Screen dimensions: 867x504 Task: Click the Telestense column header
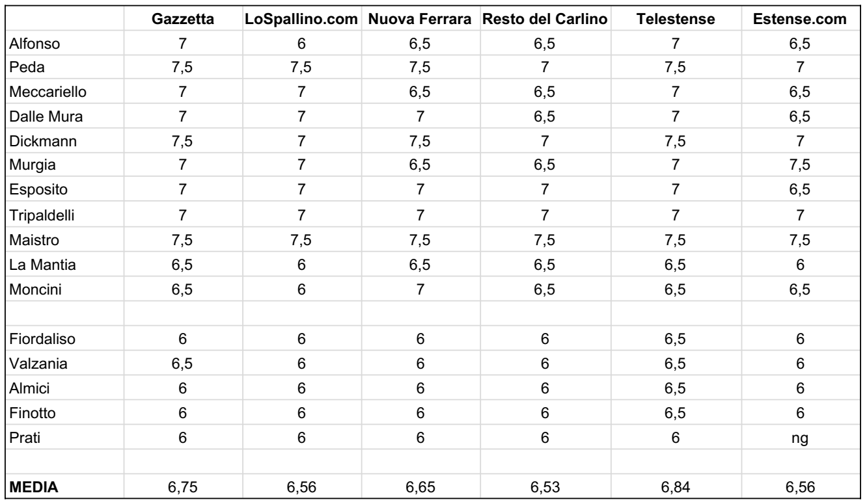[x=675, y=20]
